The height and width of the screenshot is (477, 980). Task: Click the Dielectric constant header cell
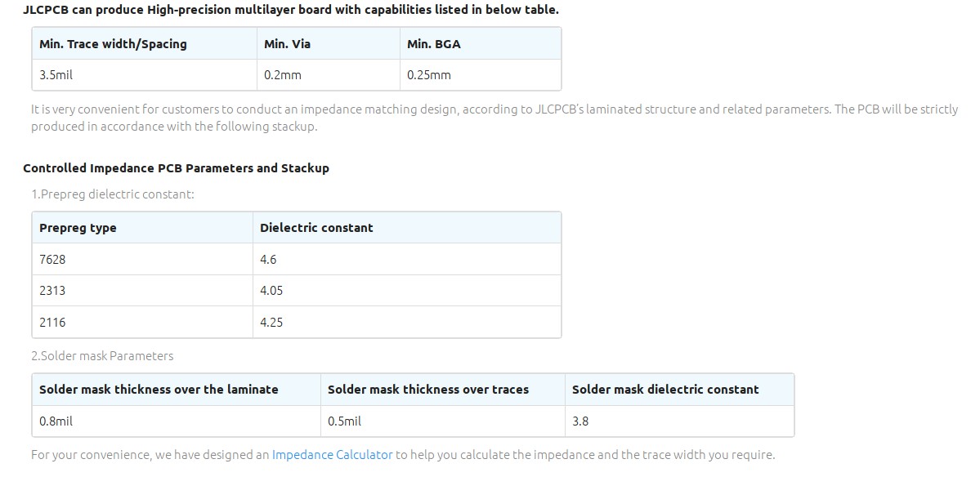click(407, 228)
